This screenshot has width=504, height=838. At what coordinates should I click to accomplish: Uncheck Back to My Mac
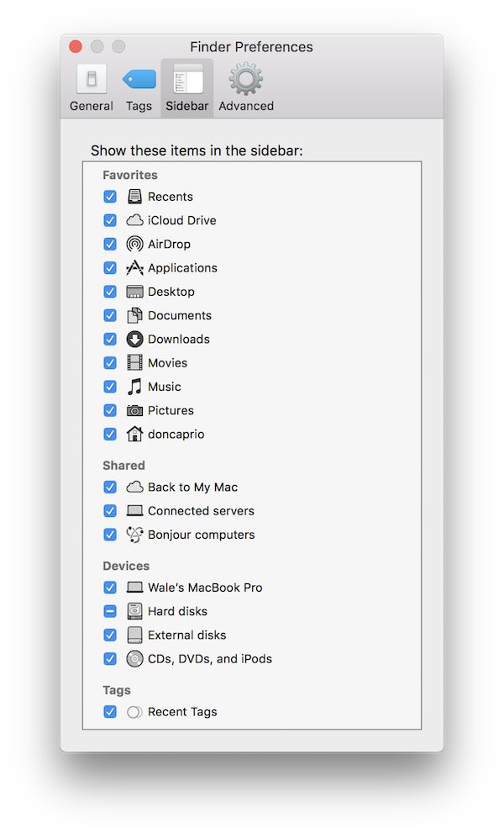click(109, 487)
